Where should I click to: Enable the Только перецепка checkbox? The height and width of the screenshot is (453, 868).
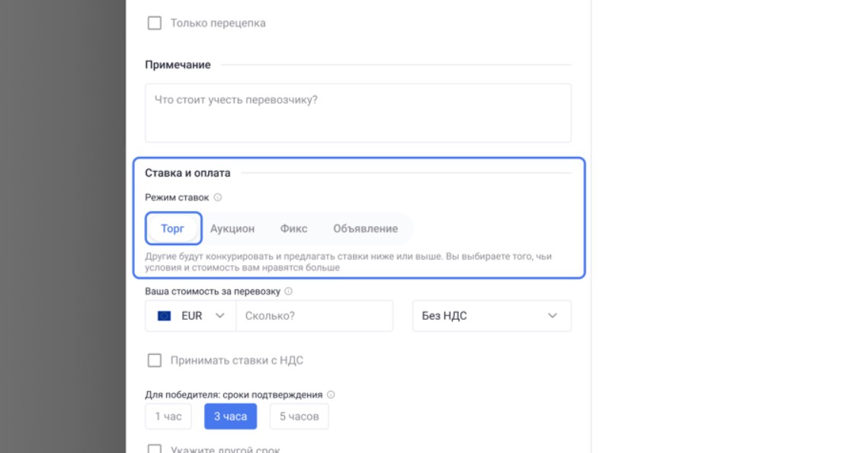coord(155,23)
